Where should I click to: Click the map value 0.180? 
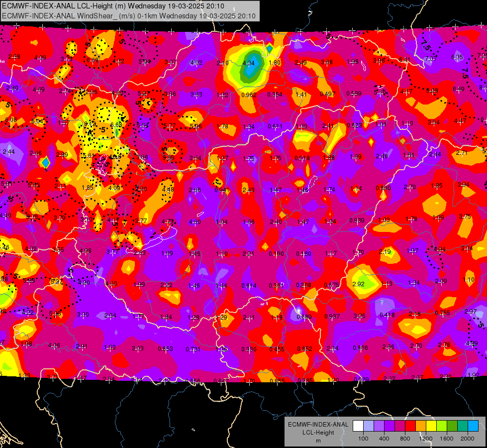coord(303,254)
